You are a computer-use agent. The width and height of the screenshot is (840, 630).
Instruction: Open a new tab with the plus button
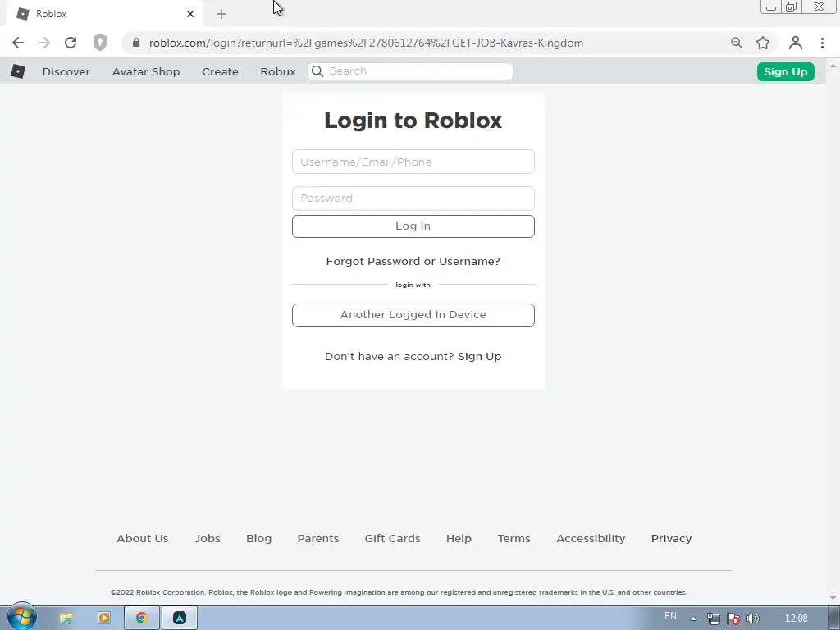[221, 14]
